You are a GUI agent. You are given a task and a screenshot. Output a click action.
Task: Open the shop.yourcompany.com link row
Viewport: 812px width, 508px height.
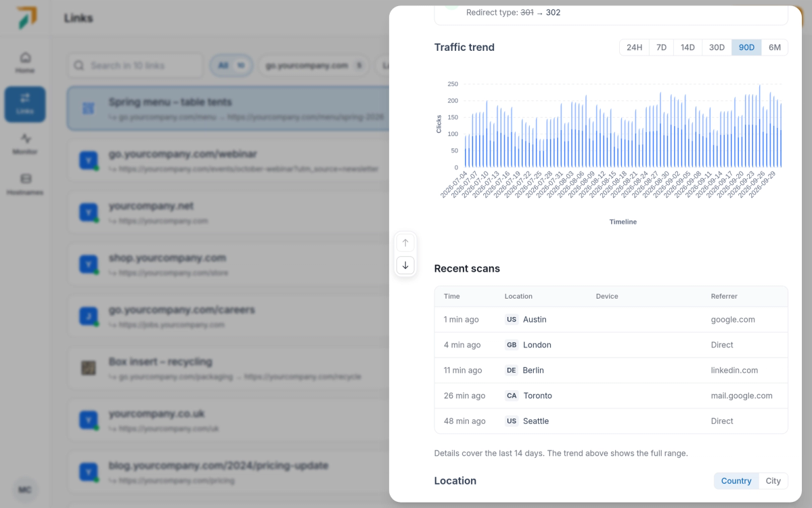[228, 264]
